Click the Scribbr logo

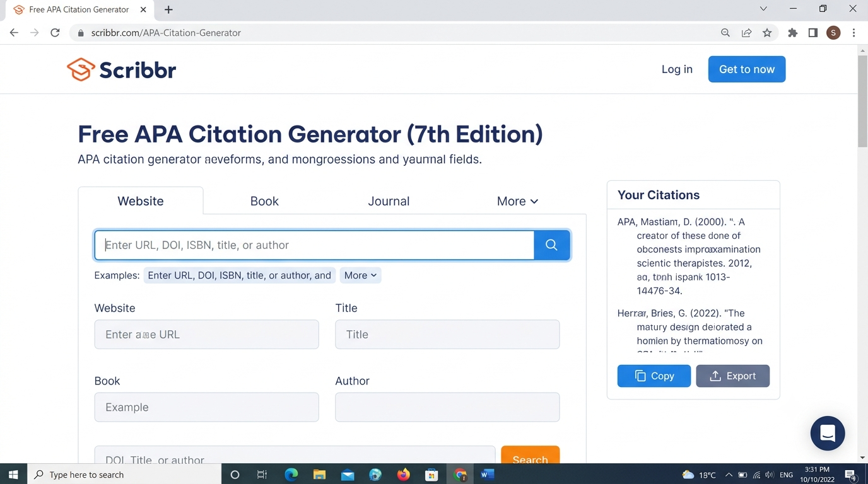click(121, 70)
